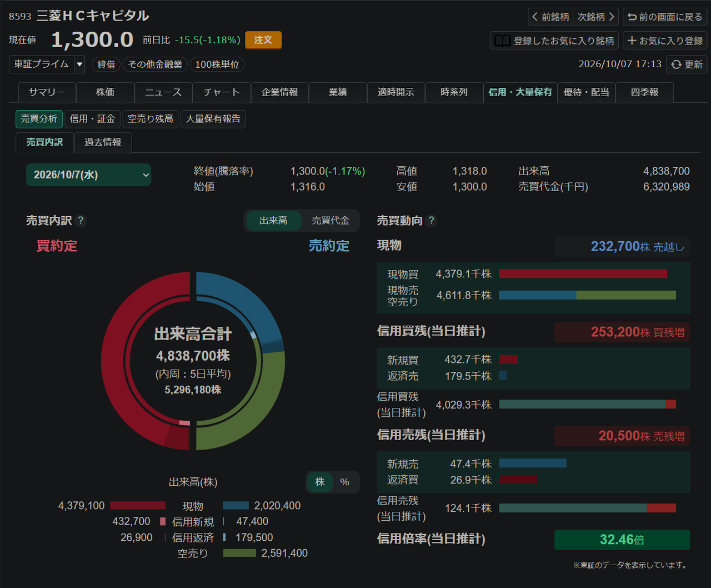Go to the previous stock 前銘柄
The height and width of the screenshot is (588, 711).
(550, 17)
